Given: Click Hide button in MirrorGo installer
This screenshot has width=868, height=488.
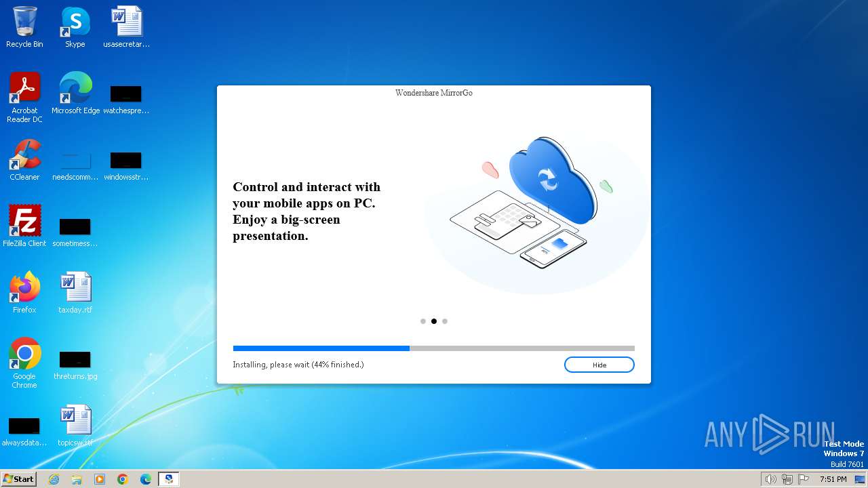Looking at the screenshot, I should tap(599, 365).
